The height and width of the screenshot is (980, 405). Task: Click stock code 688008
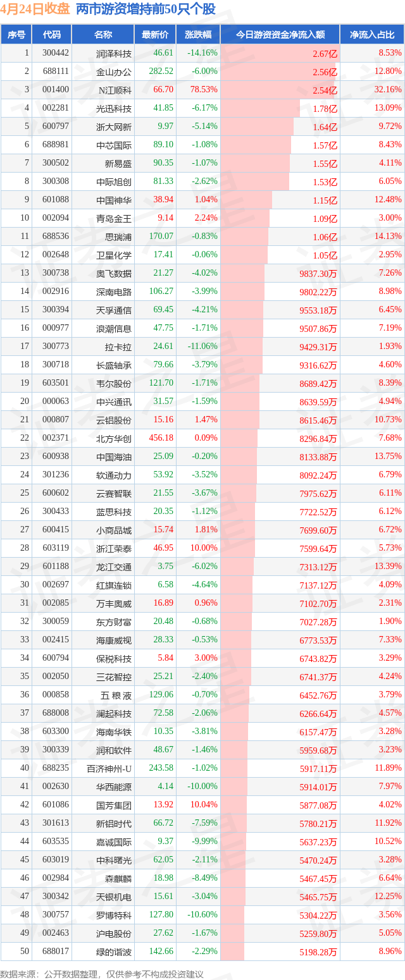(56, 713)
